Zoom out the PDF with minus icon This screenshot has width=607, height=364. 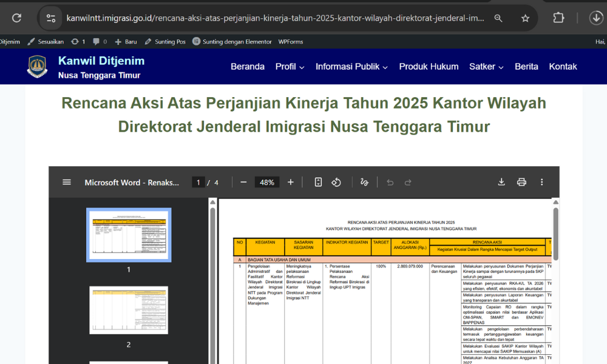[x=243, y=182]
